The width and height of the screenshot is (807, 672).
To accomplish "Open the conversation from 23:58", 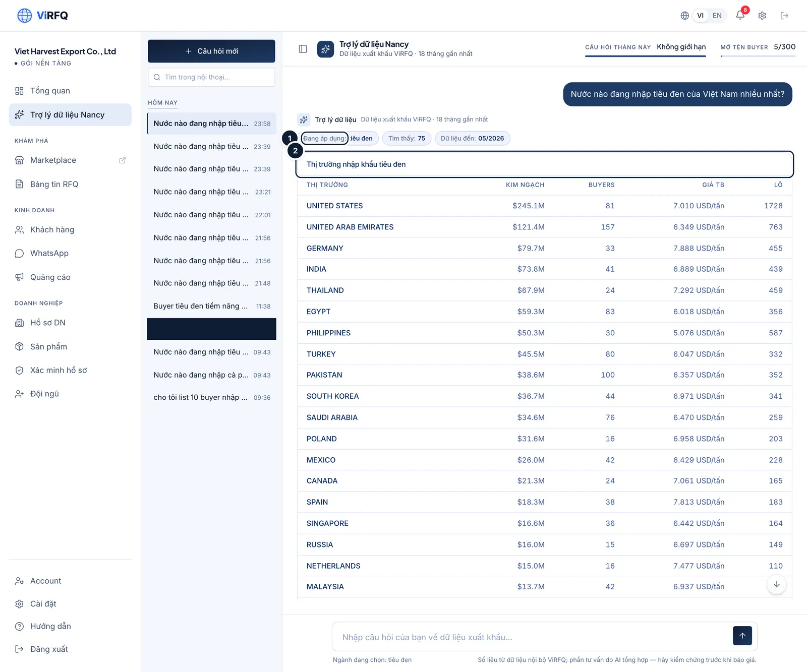I will pos(211,124).
